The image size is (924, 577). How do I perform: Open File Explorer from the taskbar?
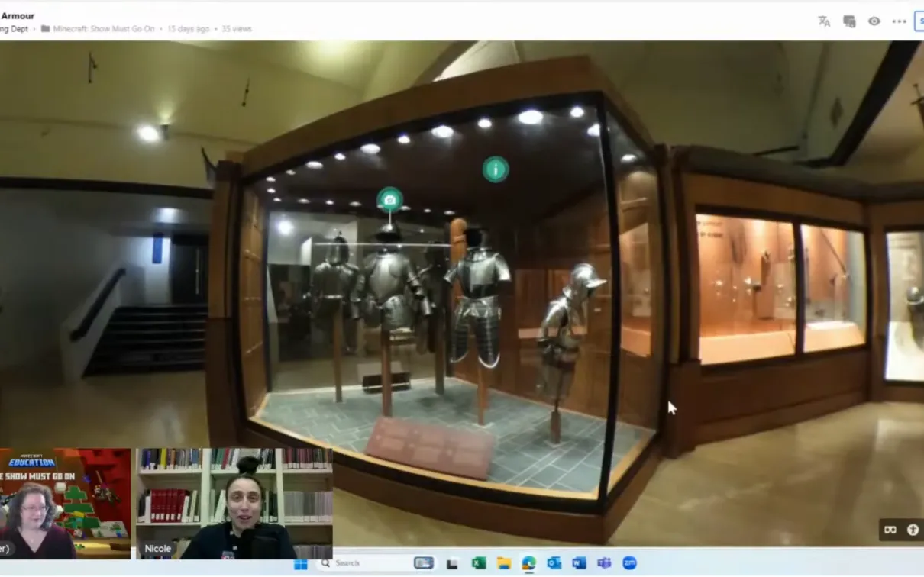(503, 563)
